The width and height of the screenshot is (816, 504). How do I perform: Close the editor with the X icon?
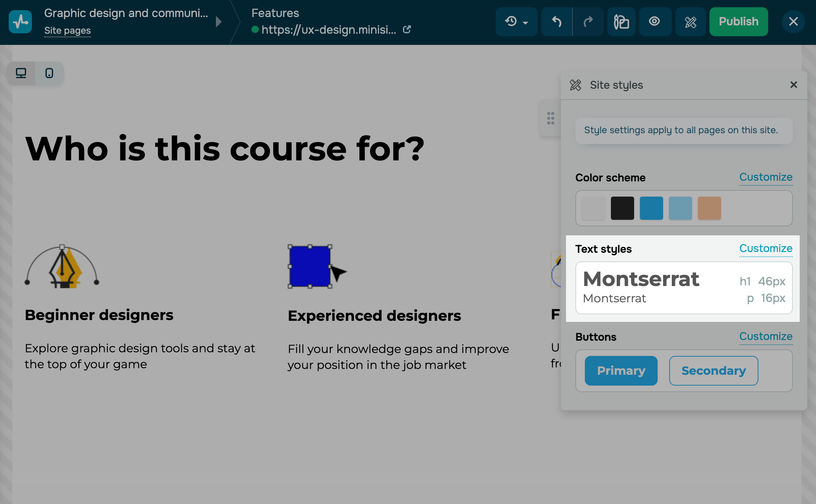[793, 22]
